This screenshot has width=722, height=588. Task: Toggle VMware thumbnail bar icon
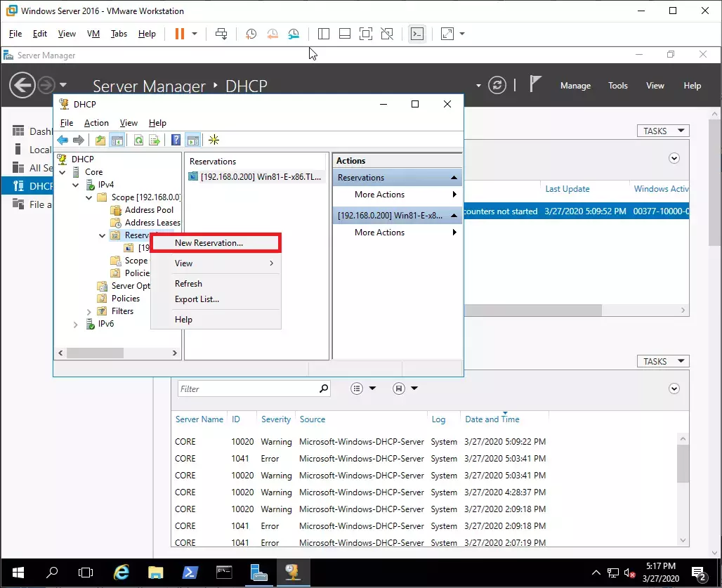[x=345, y=34]
